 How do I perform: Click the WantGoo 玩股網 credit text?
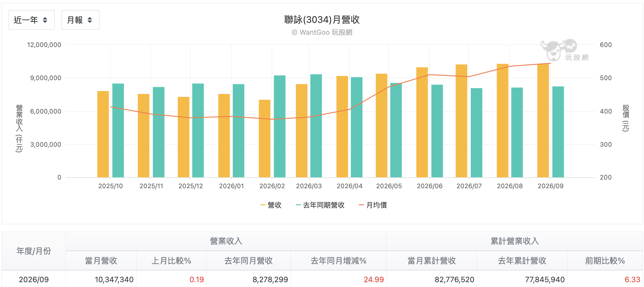point(322,32)
